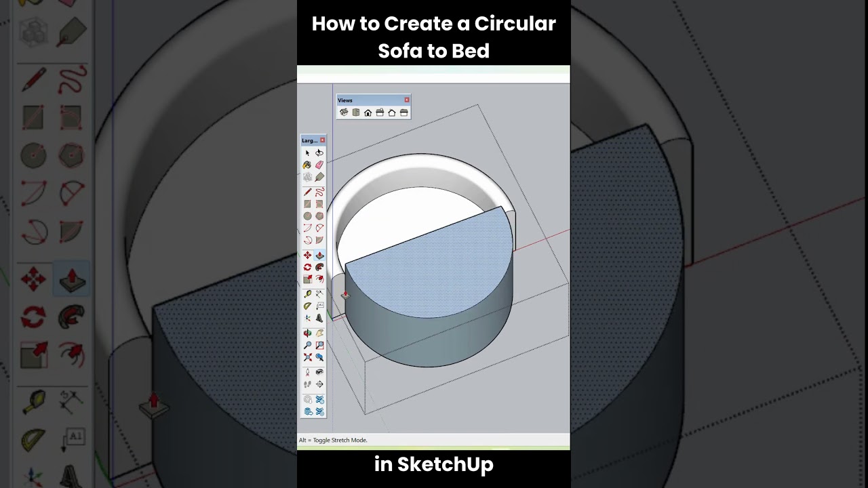Select the arrow Select tool
This screenshot has height=488, width=868.
[x=307, y=153]
